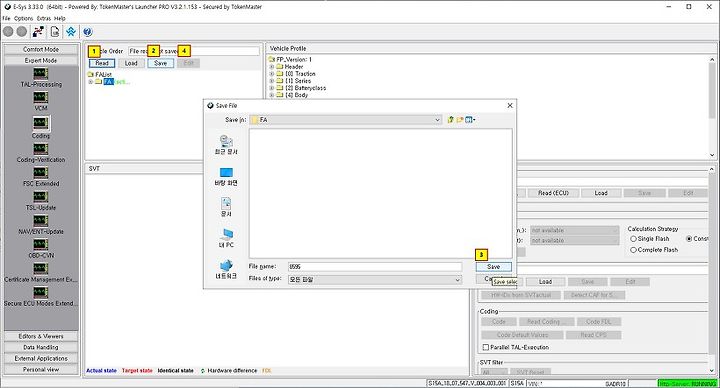Click the first gray circle toolbar button
Image resolution: width=720 pixels, height=388 pixels.
pyautogui.click(x=8, y=31)
